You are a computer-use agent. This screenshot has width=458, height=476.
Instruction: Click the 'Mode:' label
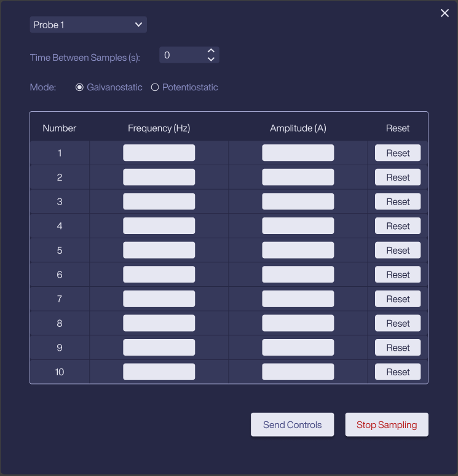43,87
